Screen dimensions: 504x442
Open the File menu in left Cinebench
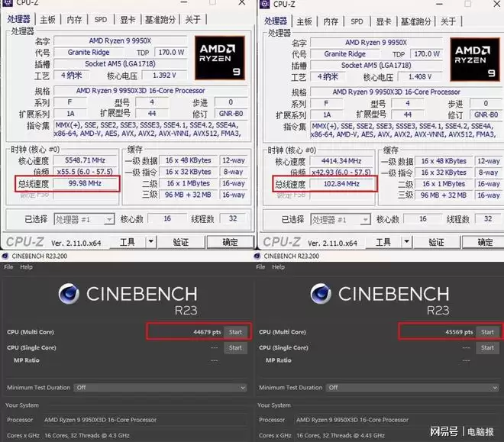pos(8,267)
